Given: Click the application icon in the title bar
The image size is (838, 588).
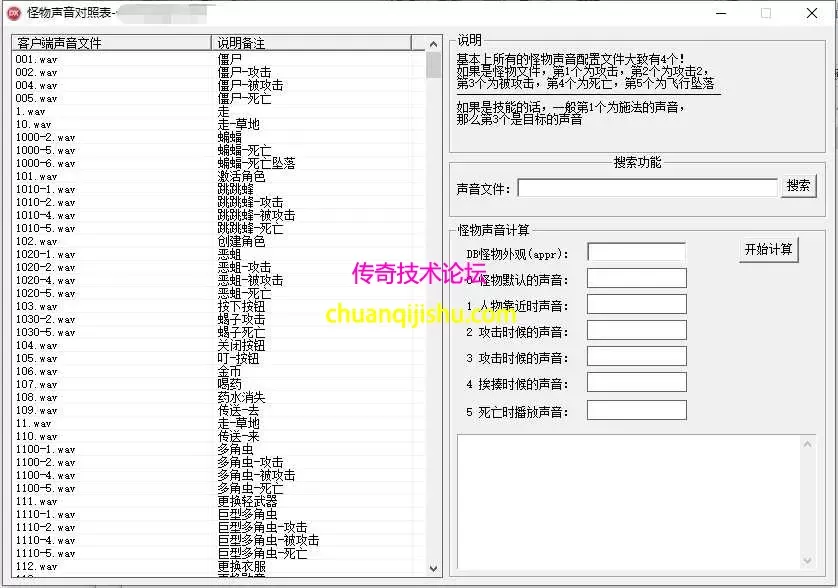Looking at the screenshot, I should click(14, 13).
